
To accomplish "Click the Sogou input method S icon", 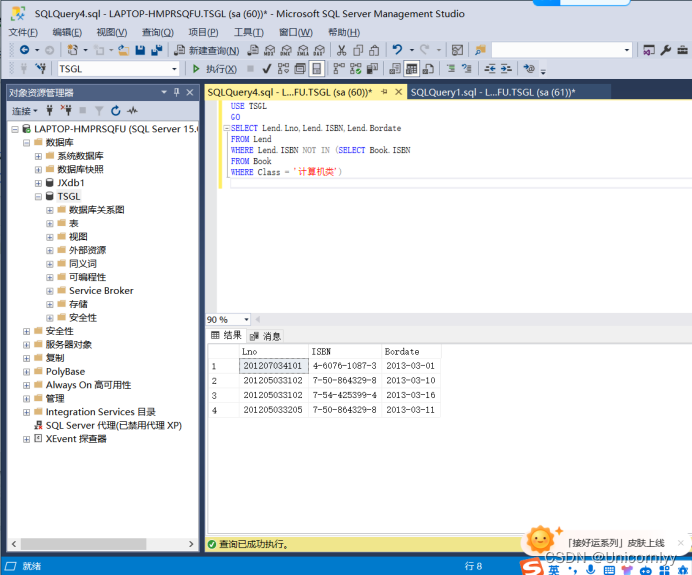I will (x=531, y=567).
